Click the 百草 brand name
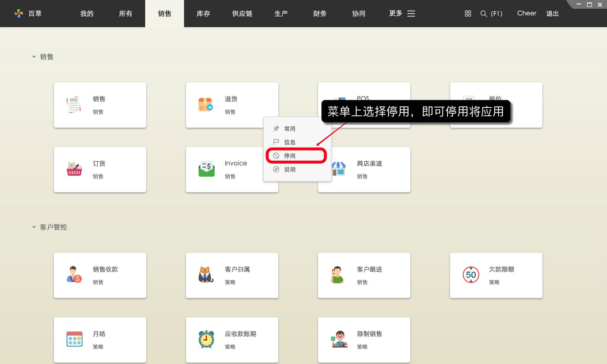The image size is (607, 364). (x=35, y=14)
